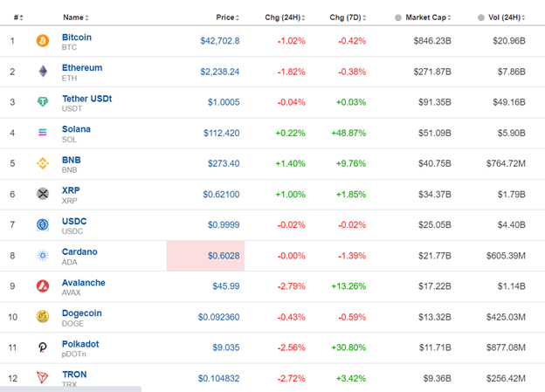Screen dimensions: 545x392
Task: Click the Dogecoin logo icon
Action: (43, 317)
